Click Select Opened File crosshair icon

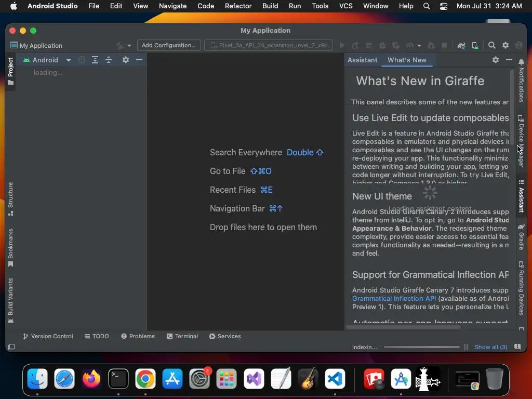click(82, 60)
